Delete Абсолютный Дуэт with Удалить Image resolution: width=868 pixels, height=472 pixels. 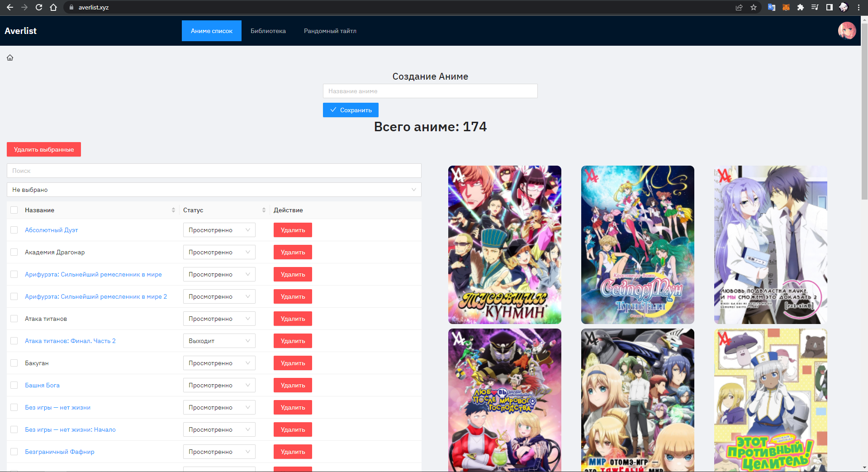pyautogui.click(x=293, y=230)
